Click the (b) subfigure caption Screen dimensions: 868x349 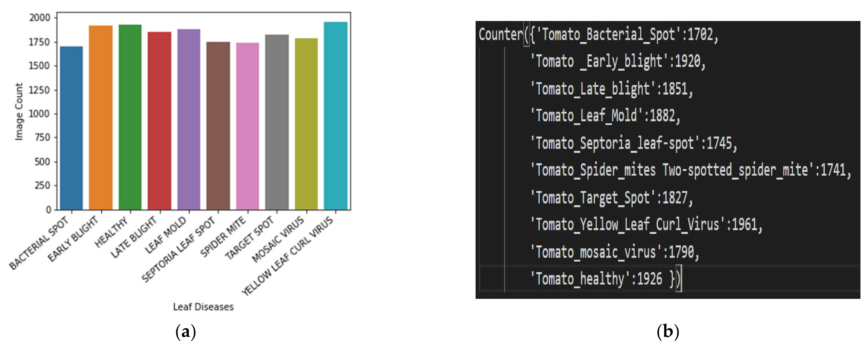(668, 332)
